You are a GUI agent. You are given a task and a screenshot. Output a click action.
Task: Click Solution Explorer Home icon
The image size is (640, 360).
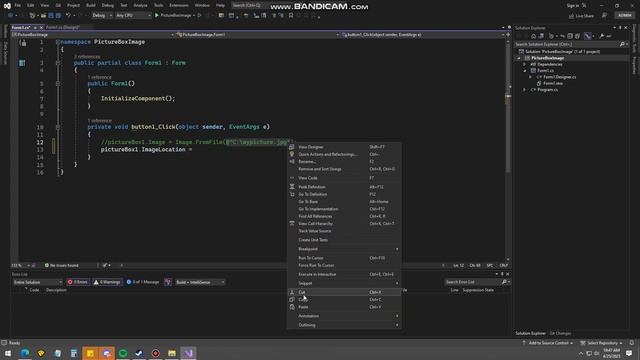point(533,36)
